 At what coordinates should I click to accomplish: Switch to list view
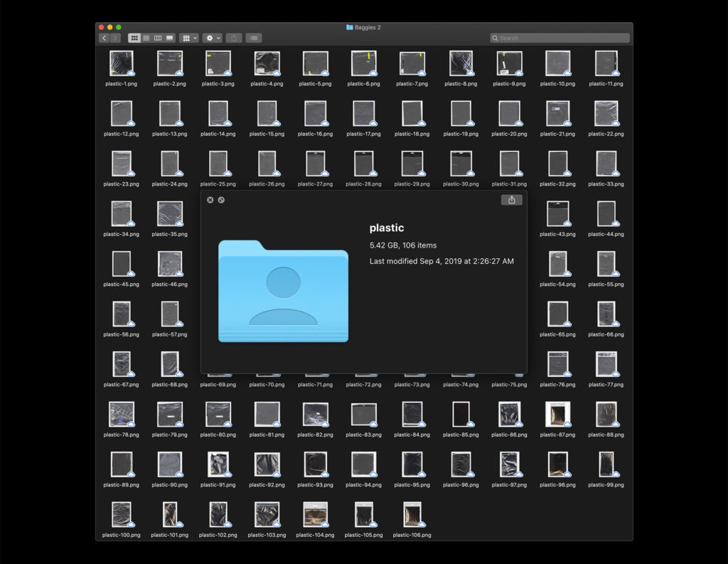146,38
